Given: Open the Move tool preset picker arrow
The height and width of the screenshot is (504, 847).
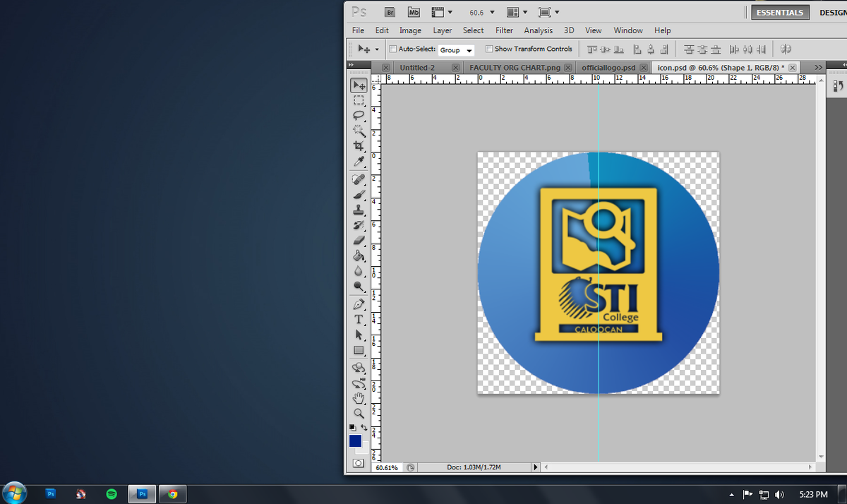Looking at the screenshot, I should point(377,49).
